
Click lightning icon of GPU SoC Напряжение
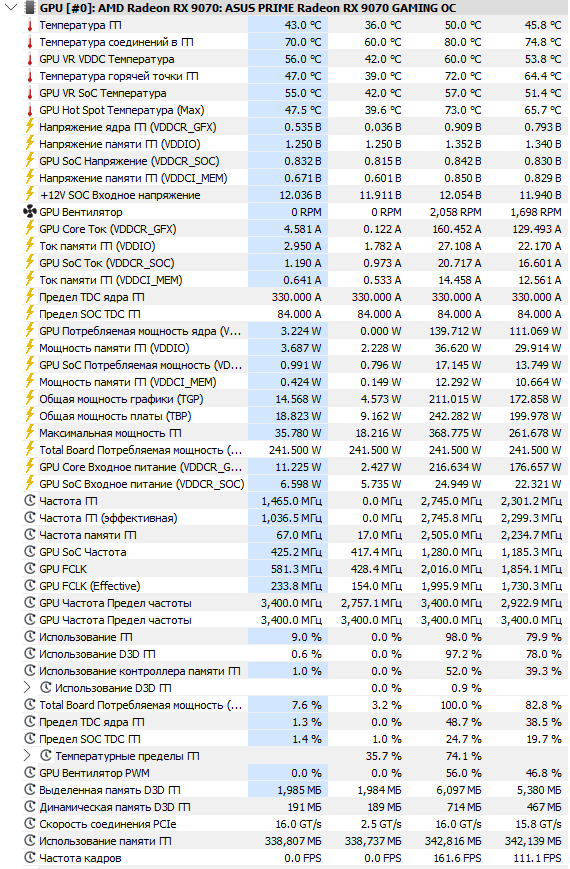30,161
